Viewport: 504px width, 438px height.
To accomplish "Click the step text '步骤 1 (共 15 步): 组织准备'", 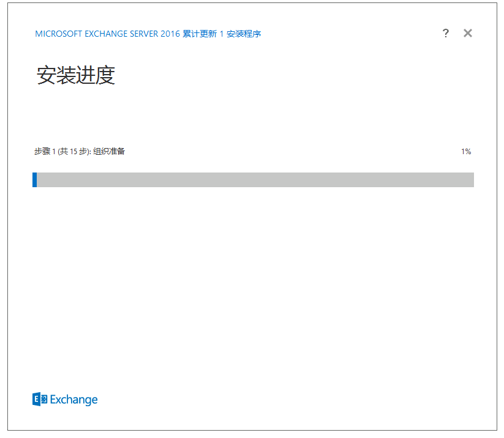I will [x=80, y=151].
